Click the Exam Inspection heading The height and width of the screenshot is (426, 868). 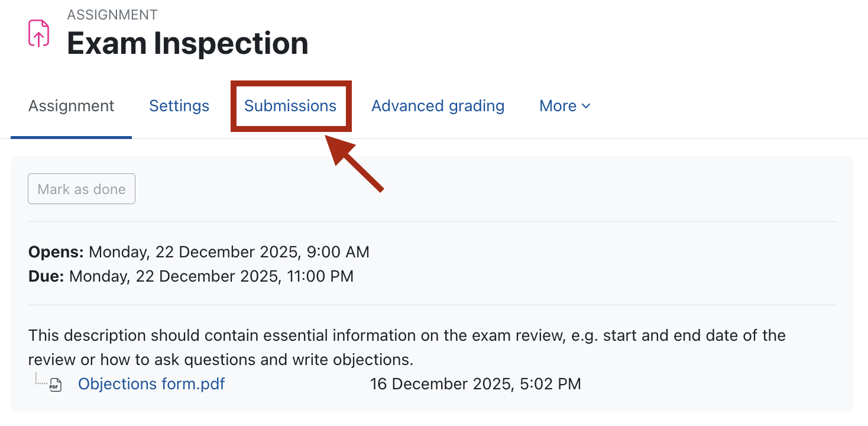[x=187, y=43]
